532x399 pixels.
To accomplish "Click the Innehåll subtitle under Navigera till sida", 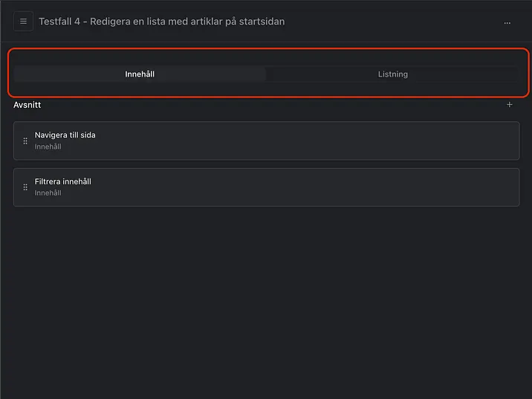I will pyautogui.click(x=48, y=147).
